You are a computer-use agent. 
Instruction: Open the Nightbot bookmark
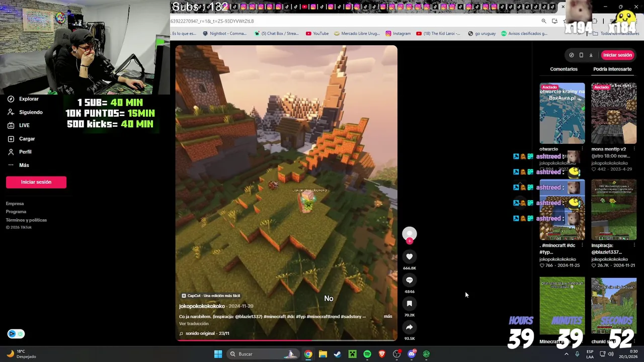pyautogui.click(x=224, y=33)
